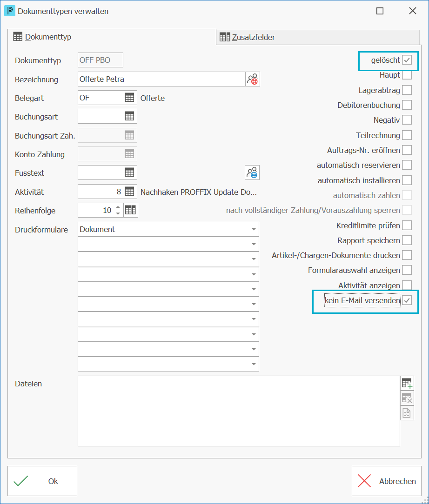Confirm with the Ok button
The image size is (429, 504).
(42, 481)
